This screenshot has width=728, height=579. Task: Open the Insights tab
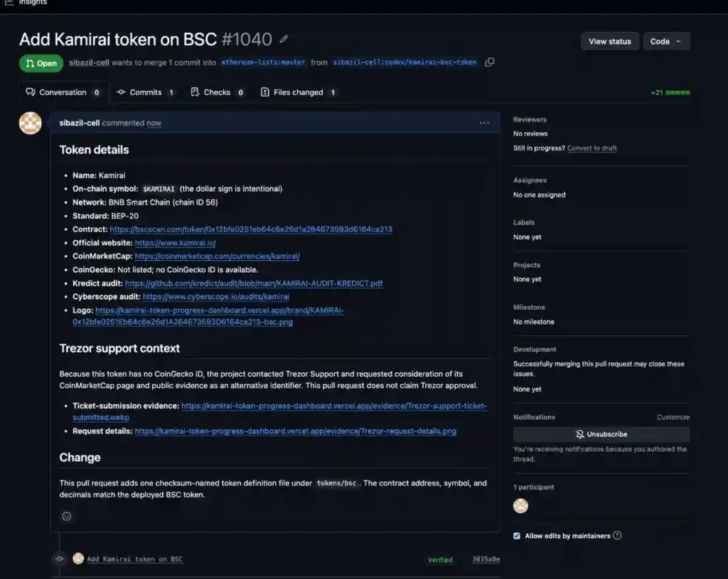tap(27, 3)
